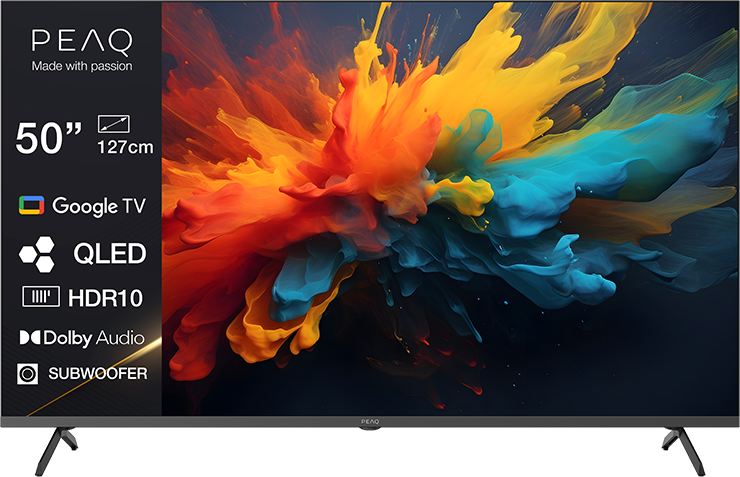This screenshot has width=740, height=477.
Task: Click the 'QLED' label
Action: coord(110,254)
